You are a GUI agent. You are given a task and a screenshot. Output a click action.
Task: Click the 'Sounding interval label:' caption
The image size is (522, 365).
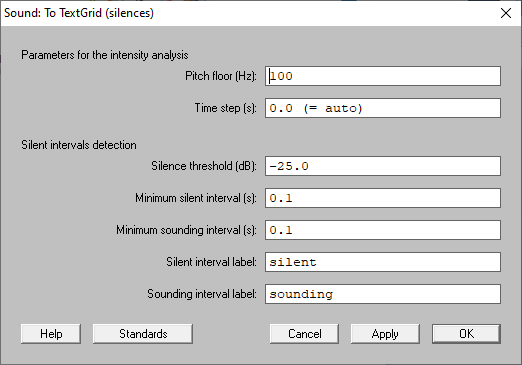(202, 294)
